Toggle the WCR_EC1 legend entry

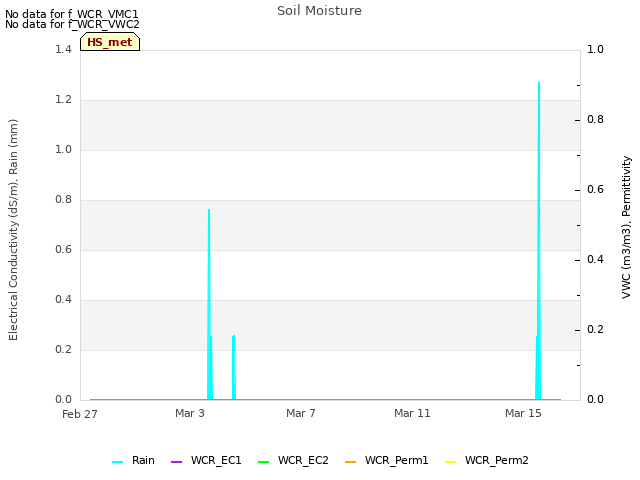point(206,460)
